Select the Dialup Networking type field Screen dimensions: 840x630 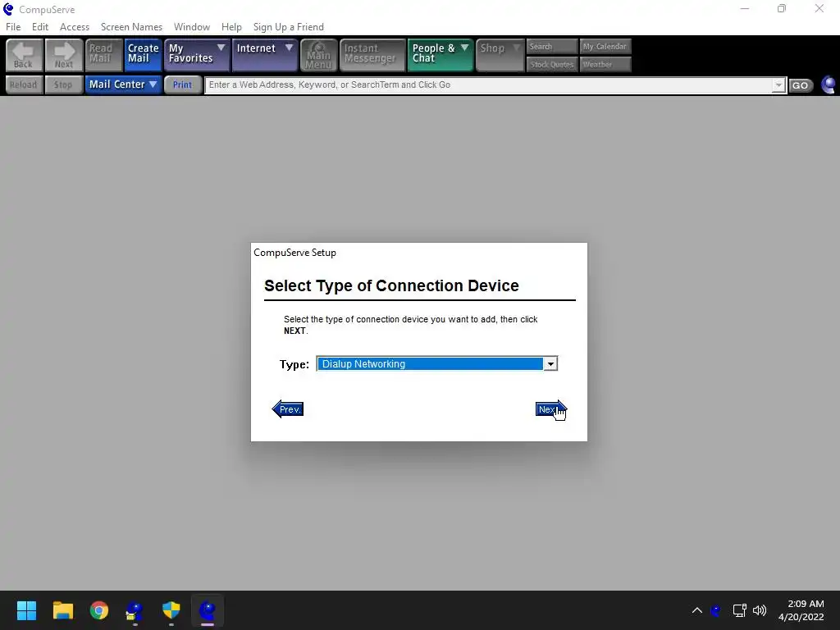coord(430,363)
